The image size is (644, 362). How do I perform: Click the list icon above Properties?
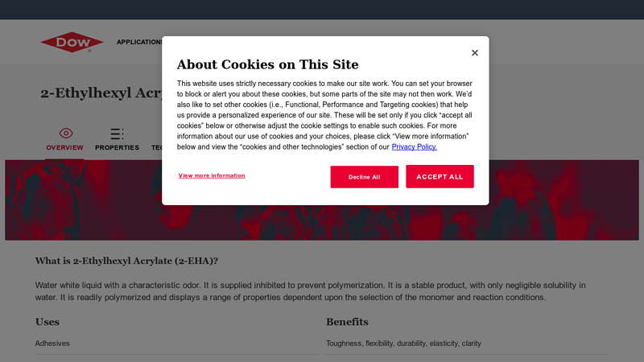coord(117,134)
